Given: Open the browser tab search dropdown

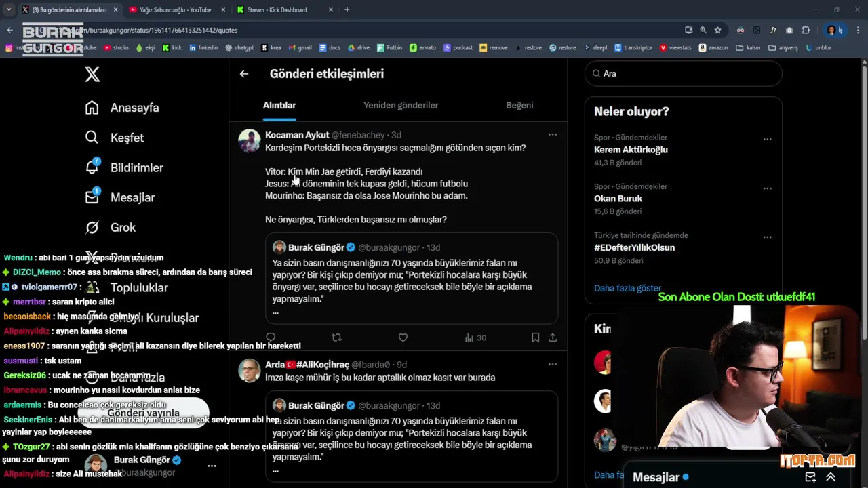Looking at the screenshot, I should (9, 9).
